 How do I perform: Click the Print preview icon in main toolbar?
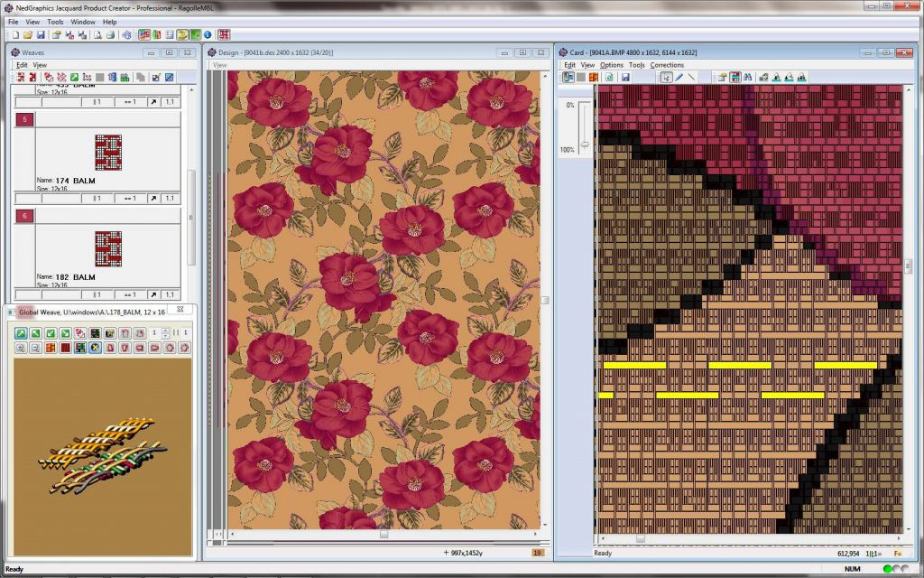tap(97, 35)
